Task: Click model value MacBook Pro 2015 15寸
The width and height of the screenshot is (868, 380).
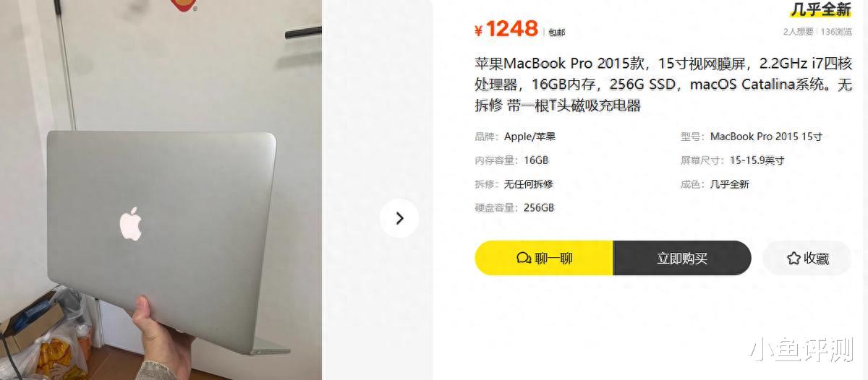Action: click(x=766, y=137)
